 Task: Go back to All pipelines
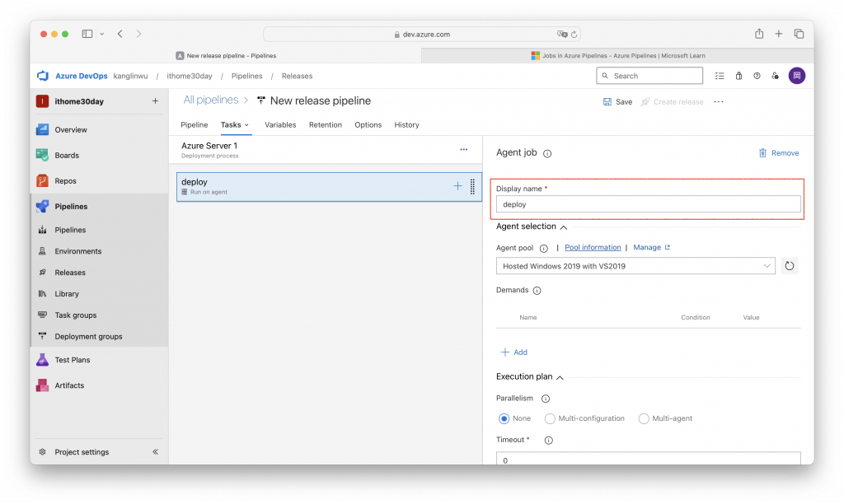[x=210, y=100]
